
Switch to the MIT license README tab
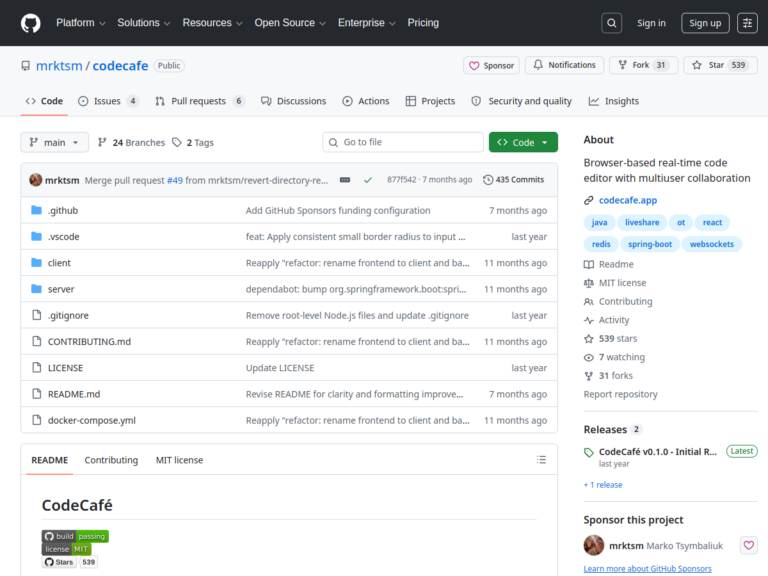pyautogui.click(x=179, y=460)
